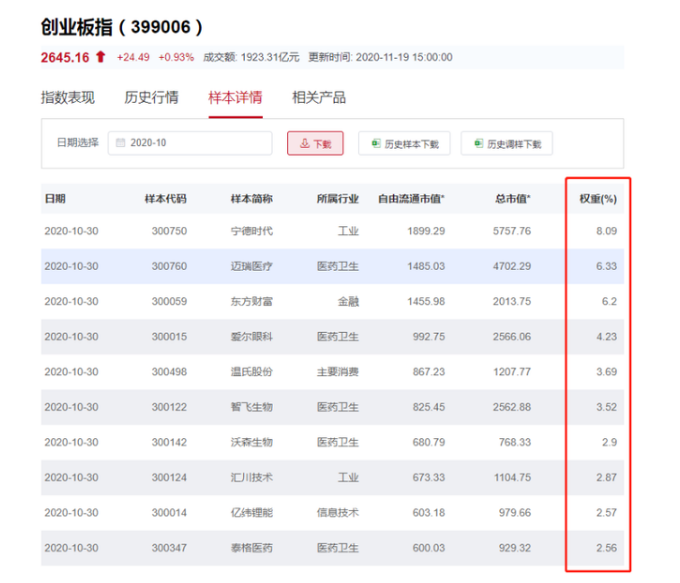Click the 泰格医药 sample name

pyautogui.click(x=251, y=548)
